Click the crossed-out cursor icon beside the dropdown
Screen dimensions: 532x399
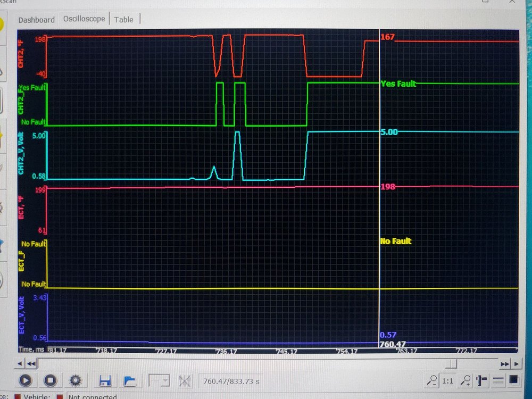pyautogui.click(x=185, y=380)
